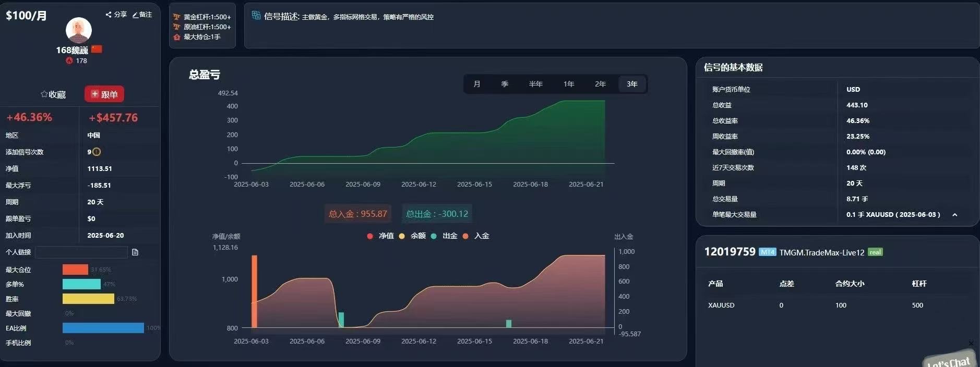980x367 pixels.
Task: Click the yellow 胜率 bar
Action: (88, 299)
